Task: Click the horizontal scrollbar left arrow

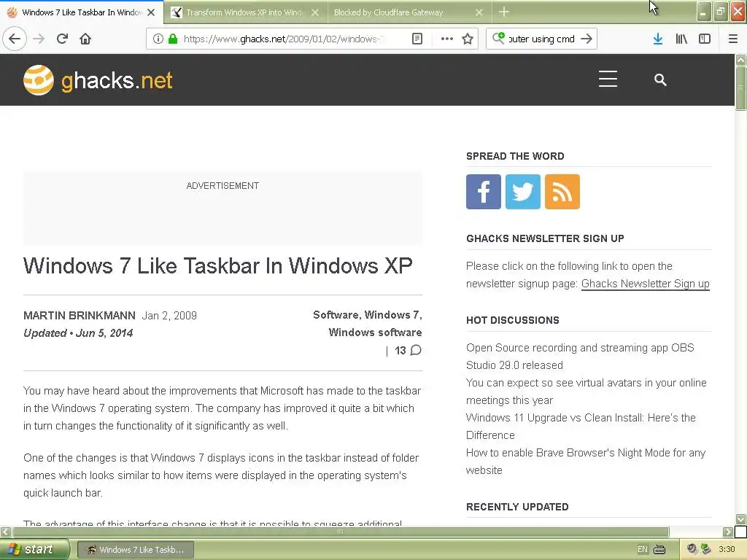Action: point(5,532)
